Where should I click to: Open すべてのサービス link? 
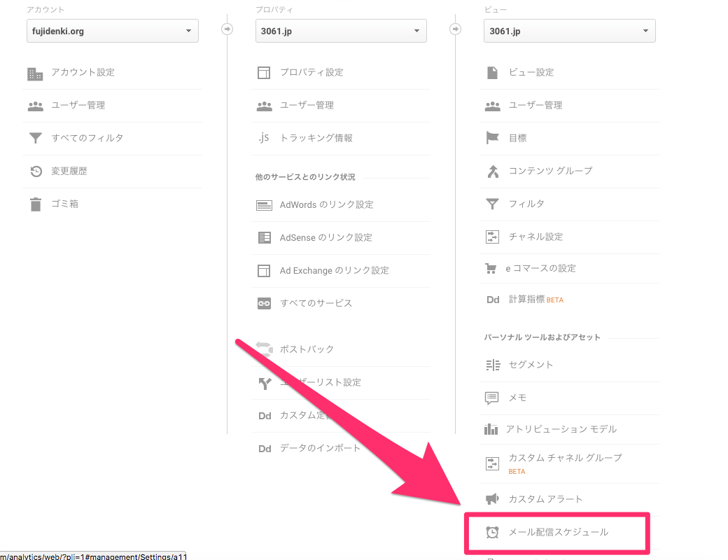(x=316, y=304)
